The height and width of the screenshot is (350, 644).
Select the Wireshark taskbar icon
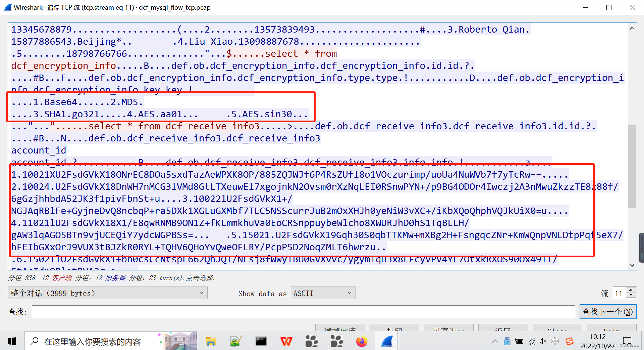point(387,342)
